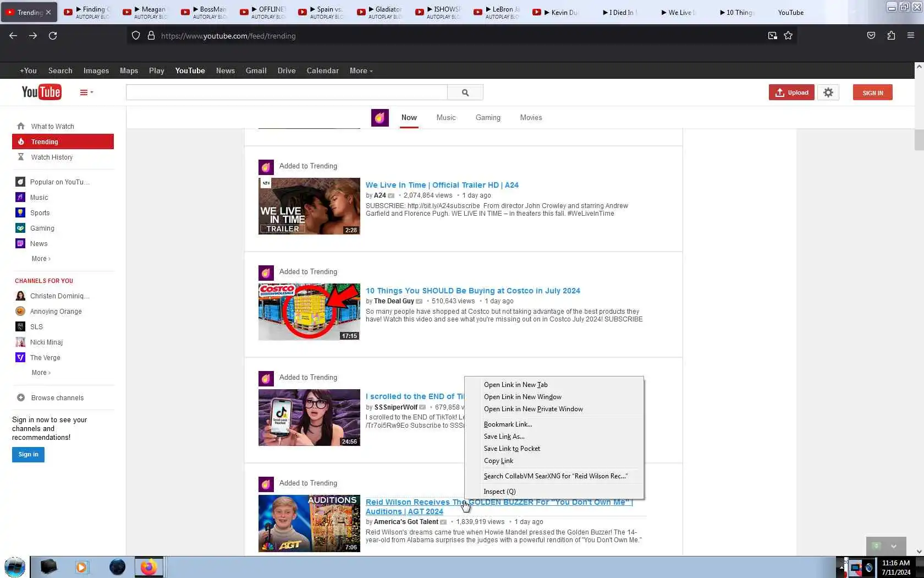Image resolution: width=924 pixels, height=578 pixels.
Task: Open What to Watch in the sidebar
Action: (x=53, y=127)
